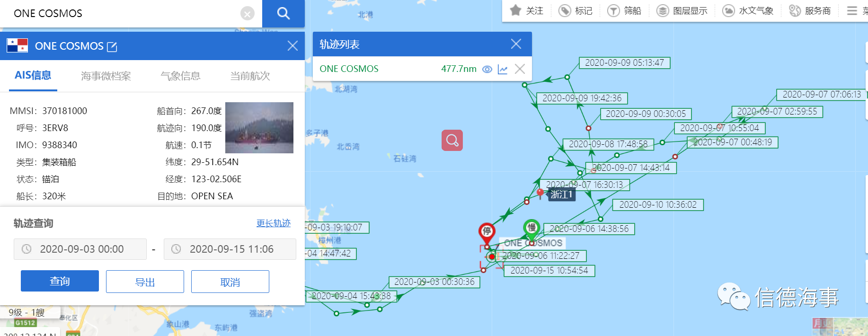Expand the 水文气象 weather menu

(748, 10)
